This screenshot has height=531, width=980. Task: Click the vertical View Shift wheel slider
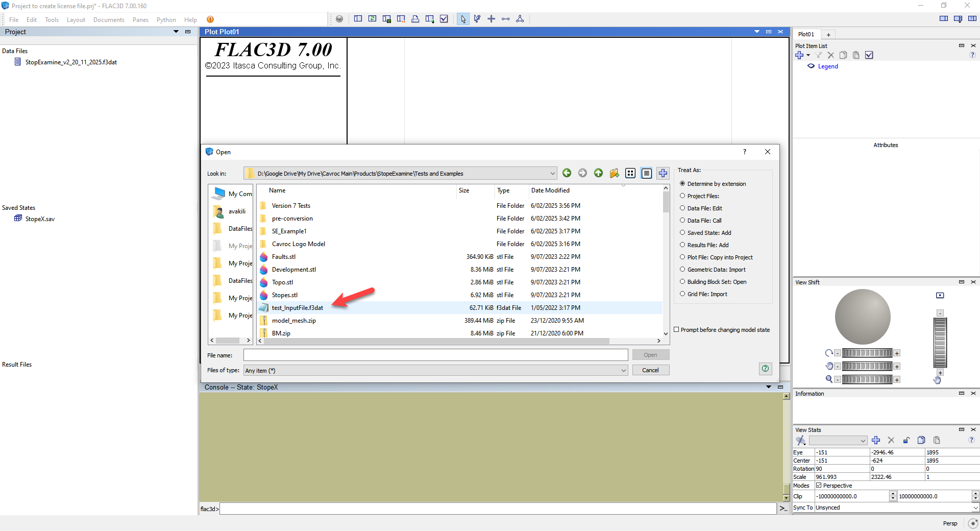click(x=940, y=342)
